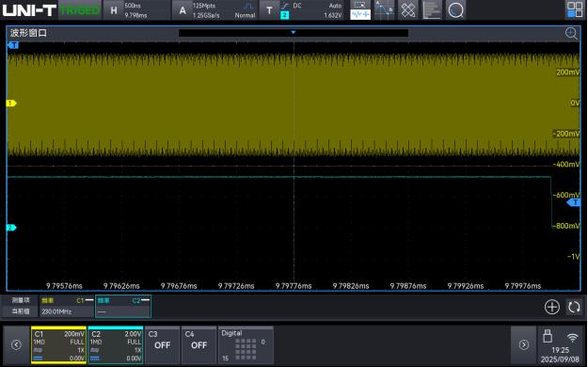The image size is (588, 367).
Task: Select the horizontal position overview bar
Action: pyautogui.click(x=294, y=33)
